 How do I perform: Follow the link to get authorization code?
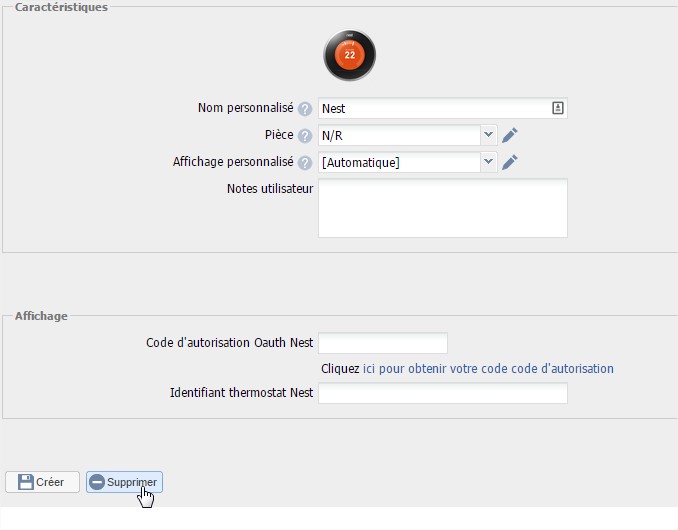[488, 369]
